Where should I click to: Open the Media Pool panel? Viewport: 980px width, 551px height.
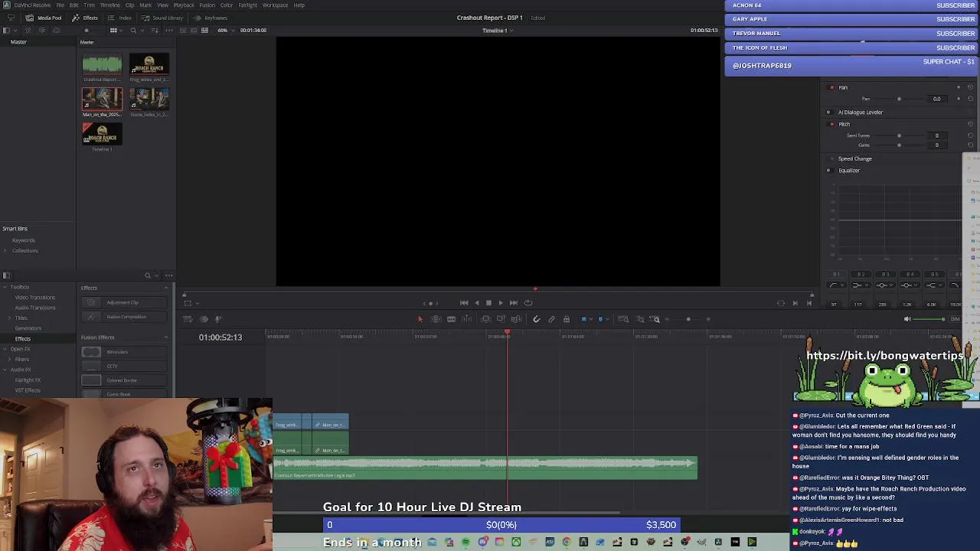[44, 18]
